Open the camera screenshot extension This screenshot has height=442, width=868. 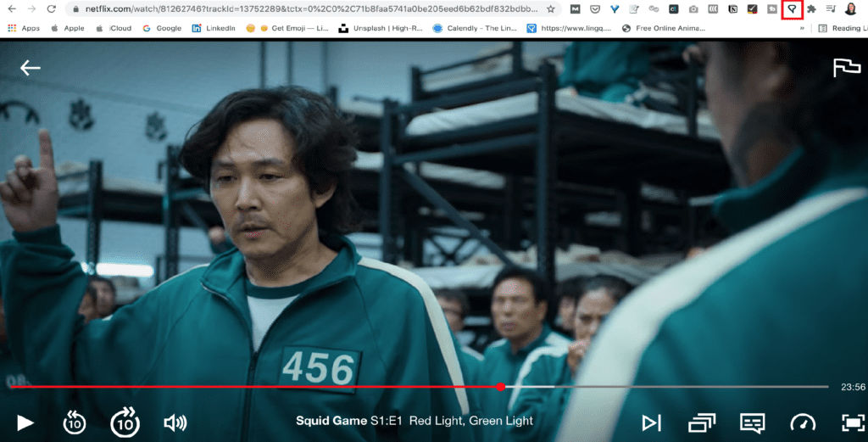point(693,8)
